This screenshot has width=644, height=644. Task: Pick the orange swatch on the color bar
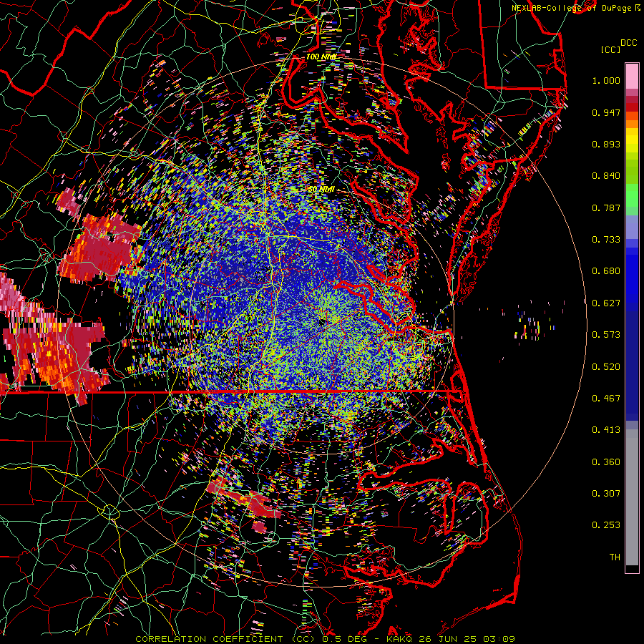[x=632, y=124]
